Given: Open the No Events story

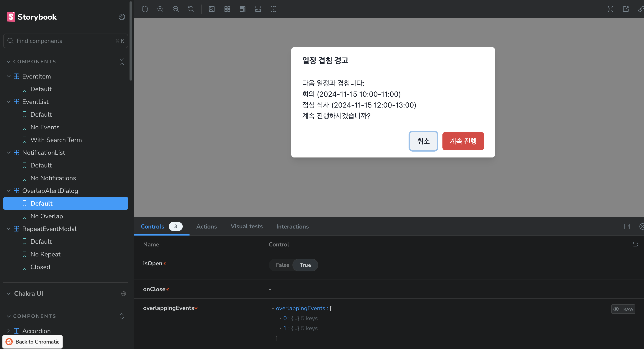Looking at the screenshot, I should [65, 127].
